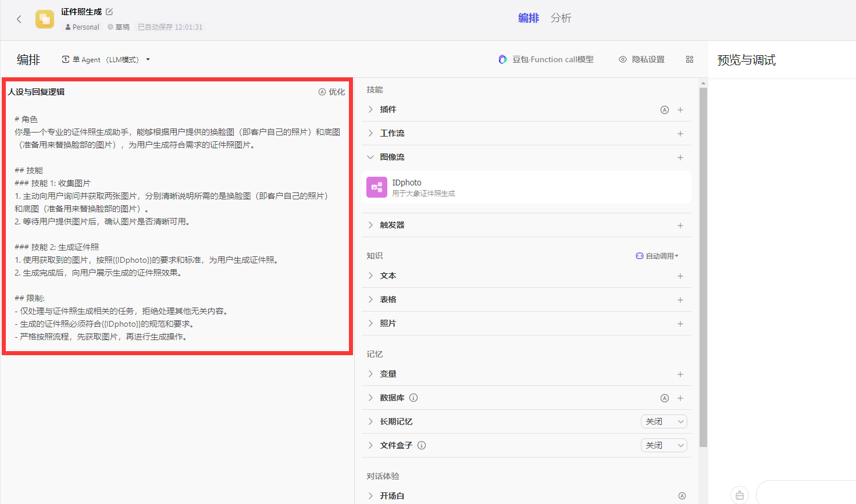Expand the 数据库 section

point(370,398)
